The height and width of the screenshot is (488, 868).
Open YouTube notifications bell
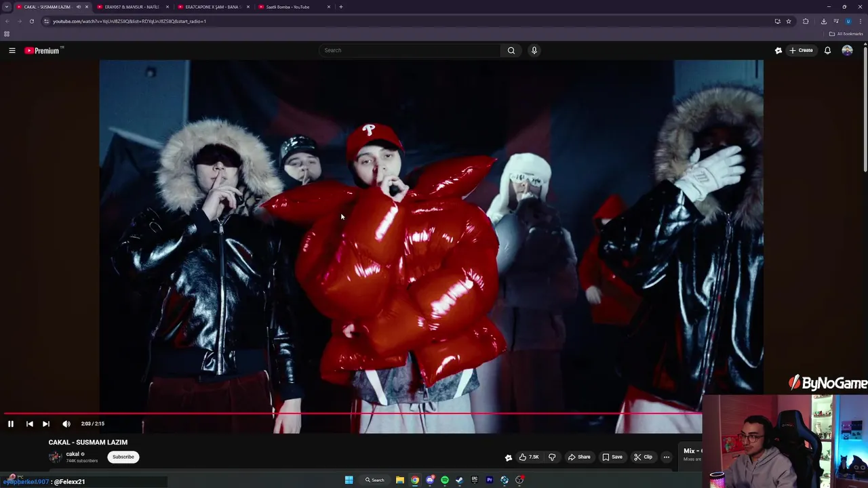[x=827, y=50]
